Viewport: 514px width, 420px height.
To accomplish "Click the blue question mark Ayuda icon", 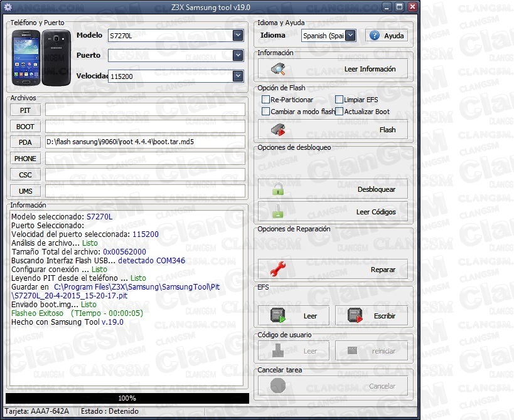I will [x=374, y=35].
